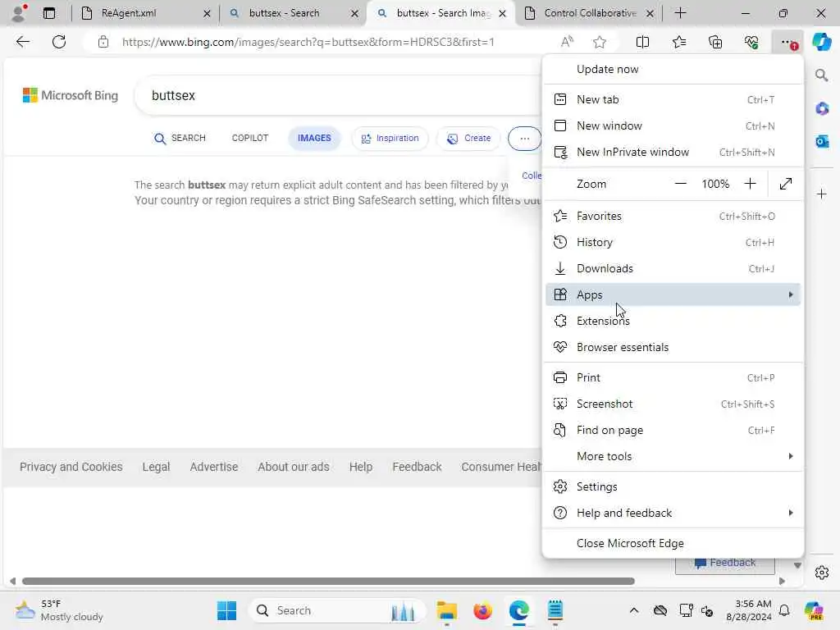The image size is (840, 630).
Task: Open File Explorer from the taskbar
Action: tap(447, 610)
